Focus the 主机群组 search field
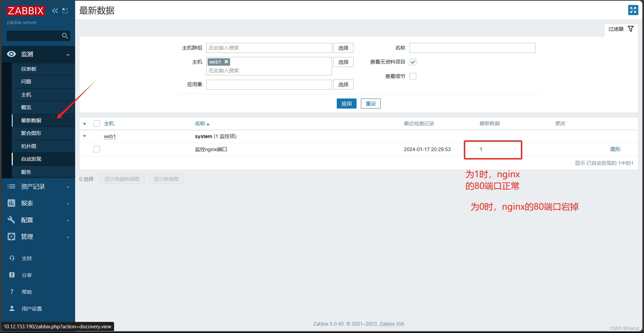 coord(269,48)
